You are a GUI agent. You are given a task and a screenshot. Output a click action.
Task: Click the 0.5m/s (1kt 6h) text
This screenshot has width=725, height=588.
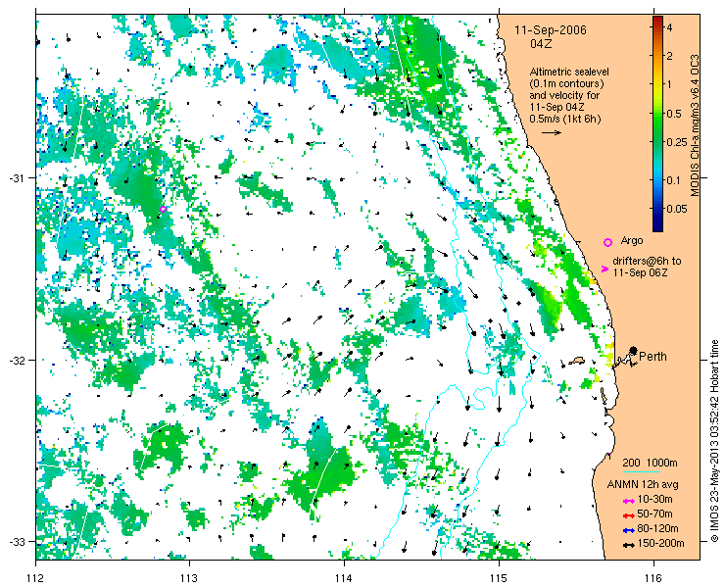(x=565, y=120)
